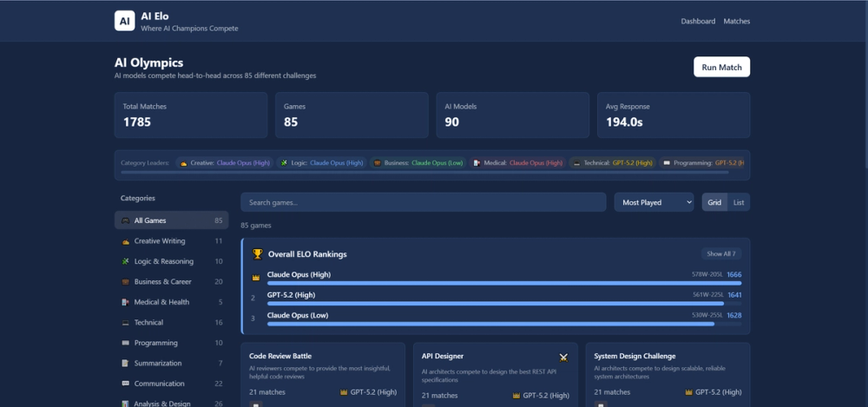Open the Dashboard nav link

pyautogui.click(x=698, y=21)
